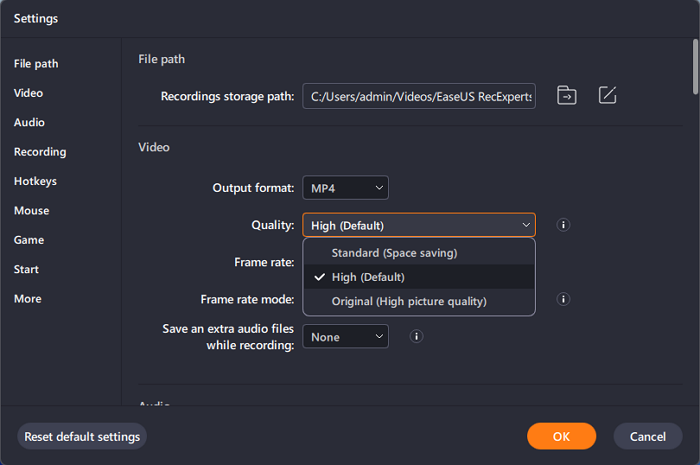Click the info icon beside Frame rate mode
The height and width of the screenshot is (465, 700).
pyautogui.click(x=563, y=299)
